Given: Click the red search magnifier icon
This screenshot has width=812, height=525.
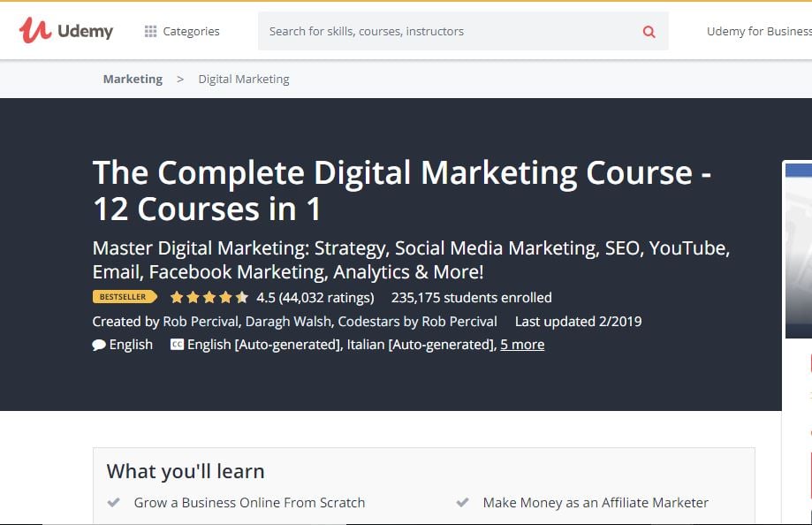Looking at the screenshot, I should 649,30.
